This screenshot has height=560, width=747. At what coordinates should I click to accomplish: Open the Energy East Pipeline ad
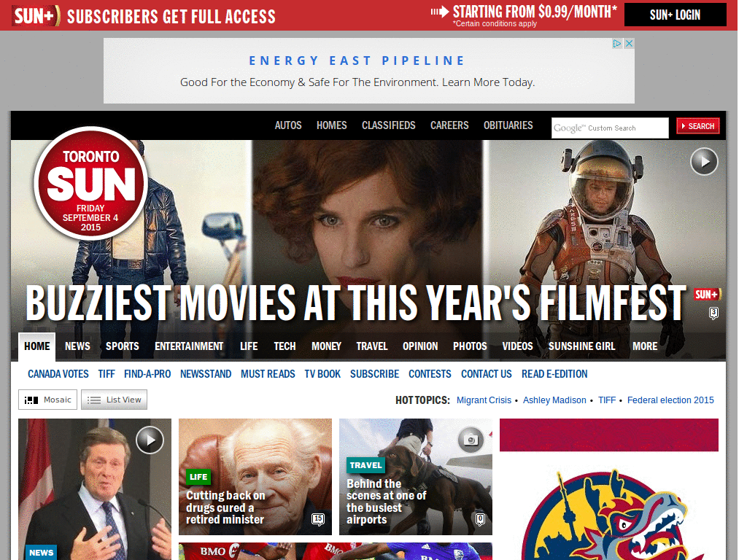[368, 71]
